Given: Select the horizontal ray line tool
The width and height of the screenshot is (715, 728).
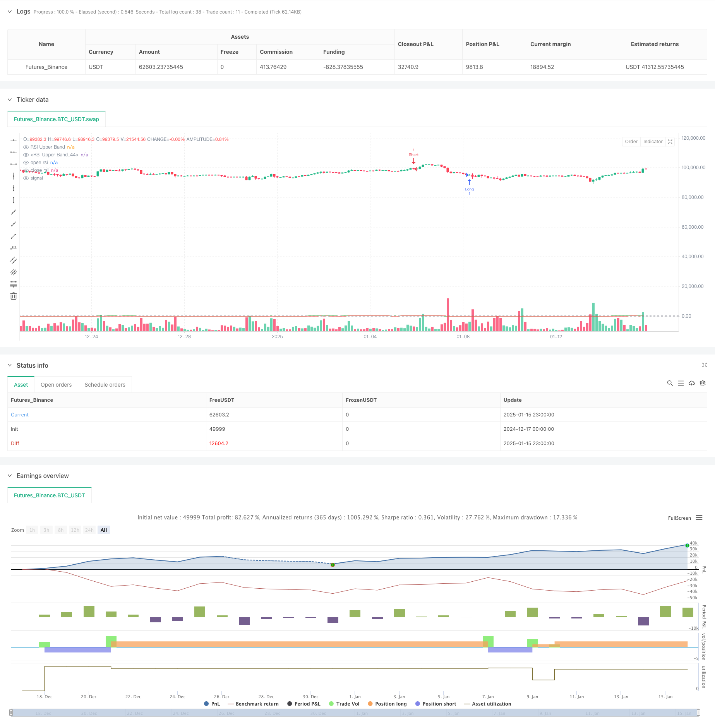Looking at the screenshot, I should 14,152.
